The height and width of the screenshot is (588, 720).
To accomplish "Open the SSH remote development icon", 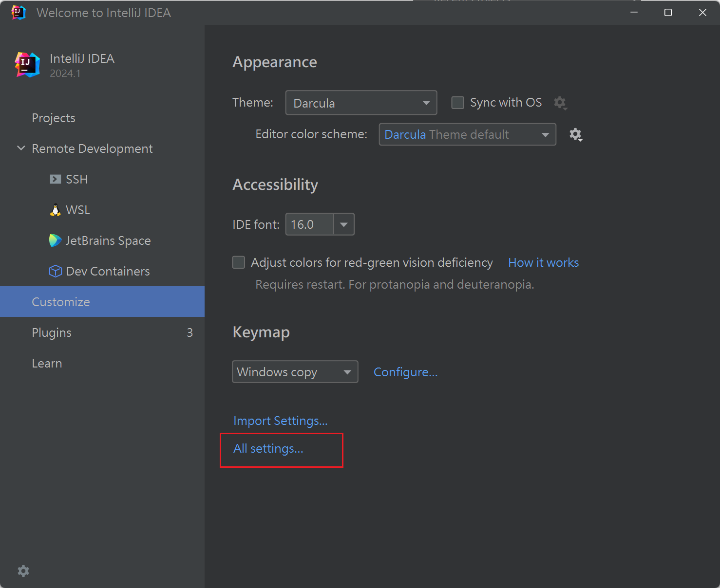I will point(56,179).
